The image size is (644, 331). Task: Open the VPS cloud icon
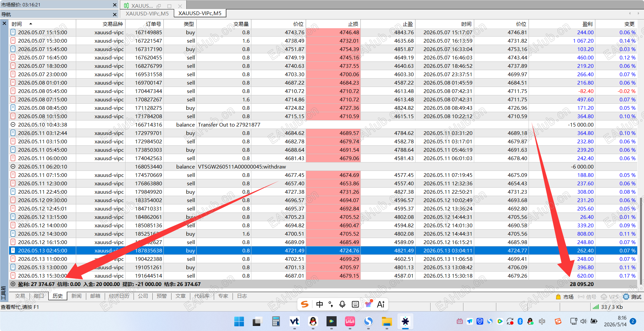[x=604, y=297]
